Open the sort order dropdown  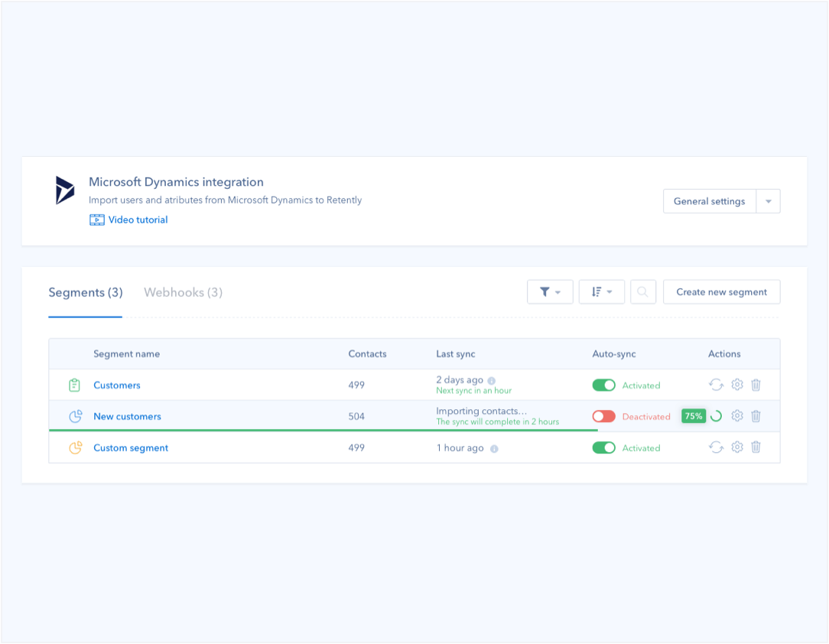tap(602, 292)
